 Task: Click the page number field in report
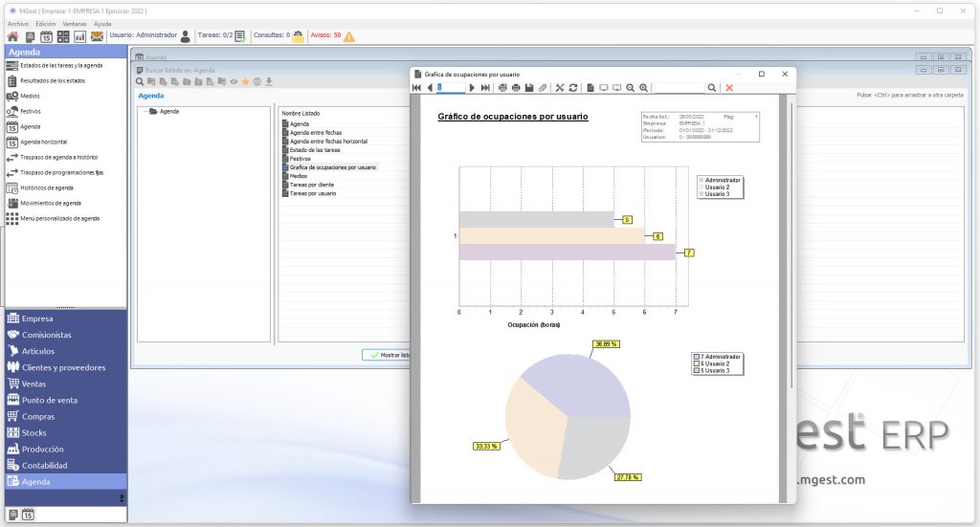tap(451, 88)
